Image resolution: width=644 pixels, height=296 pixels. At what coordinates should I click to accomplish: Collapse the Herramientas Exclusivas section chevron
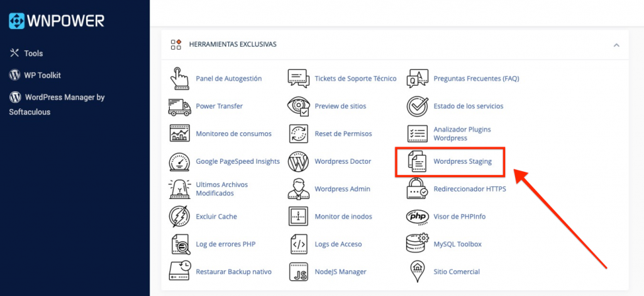click(616, 45)
